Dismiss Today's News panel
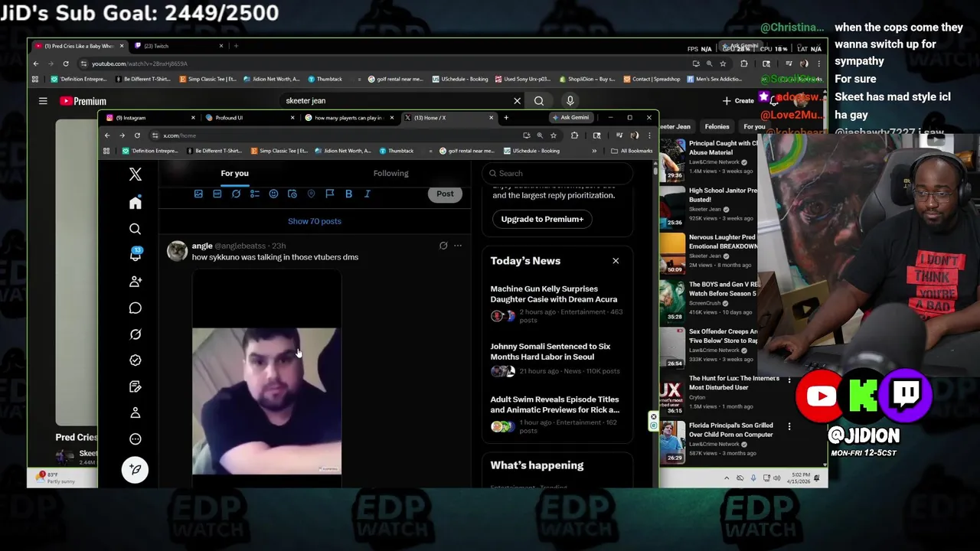The height and width of the screenshot is (551, 980). pos(616,261)
